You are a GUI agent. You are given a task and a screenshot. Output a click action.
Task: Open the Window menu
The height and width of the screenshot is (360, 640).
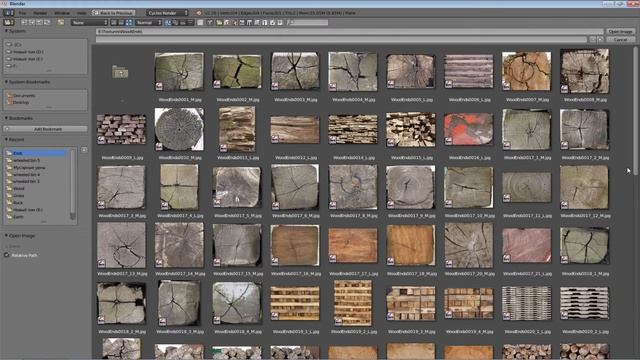tap(62, 13)
